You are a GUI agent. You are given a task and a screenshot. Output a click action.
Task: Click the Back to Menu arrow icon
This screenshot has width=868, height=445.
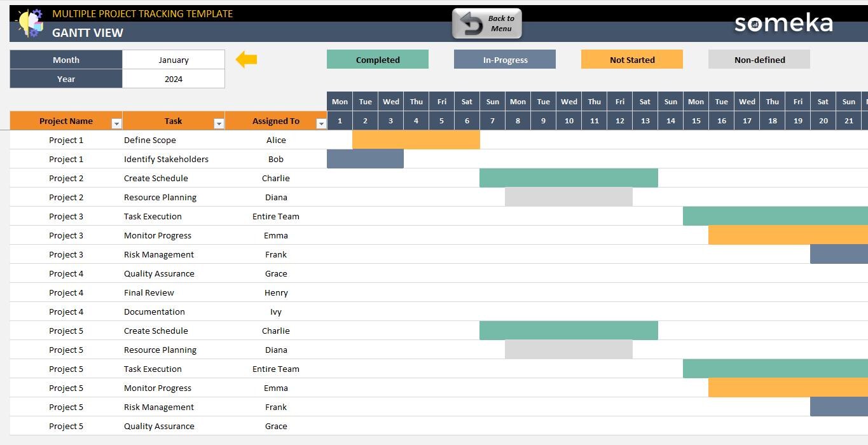pos(470,23)
